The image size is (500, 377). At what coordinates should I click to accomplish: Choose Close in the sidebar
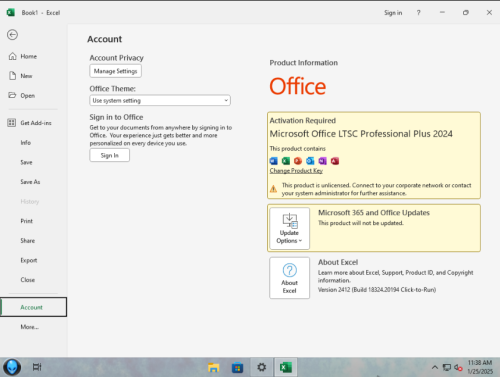click(x=28, y=280)
